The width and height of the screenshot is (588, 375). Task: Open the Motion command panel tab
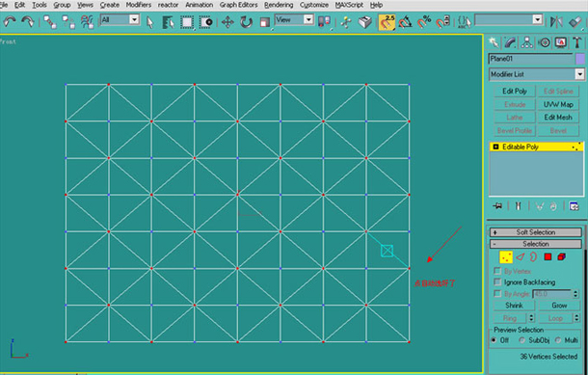pyautogui.click(x=544, y=42)
